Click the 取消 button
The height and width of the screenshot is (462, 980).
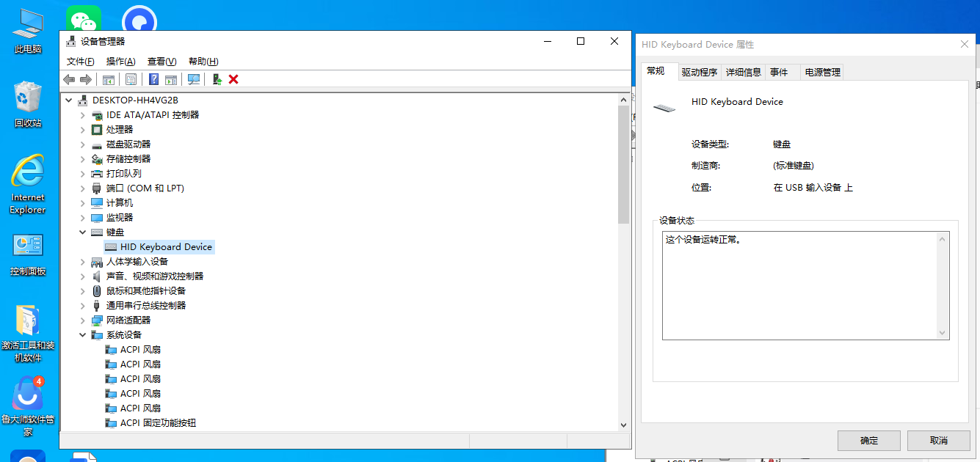[x=939, y=441]
